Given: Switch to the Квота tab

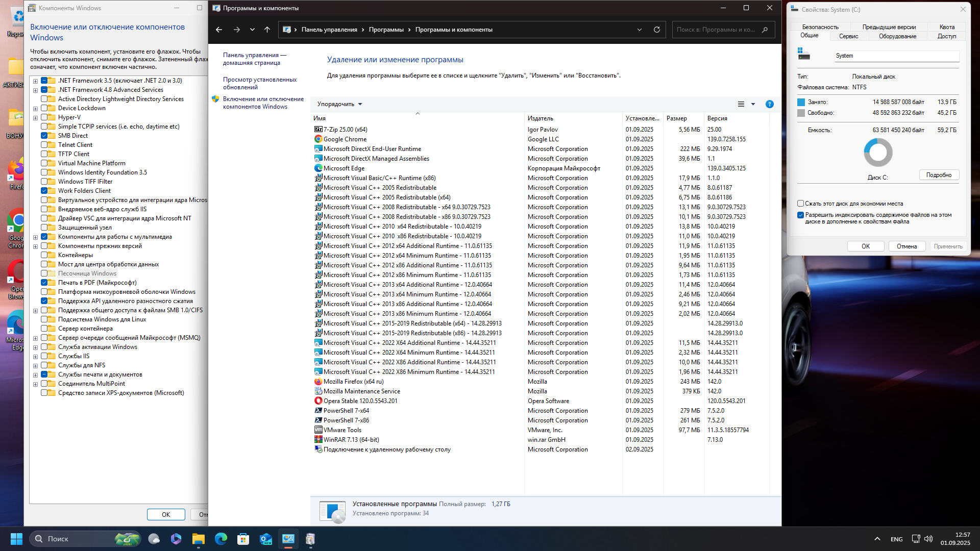Looking at the screenshot, I should tap(947, 27).
